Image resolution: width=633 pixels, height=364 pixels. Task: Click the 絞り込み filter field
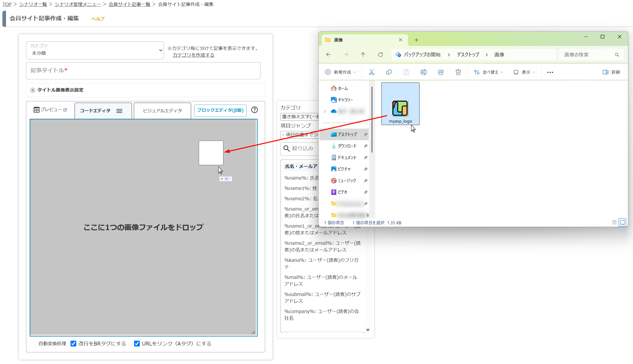click(x=300, y=149)
